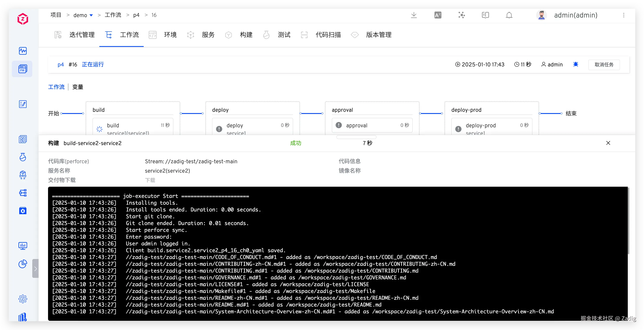The width and height of the screenshot is (644, 330).
Task: Click the 取消任务 button
Action: click(x=604, y=65)
